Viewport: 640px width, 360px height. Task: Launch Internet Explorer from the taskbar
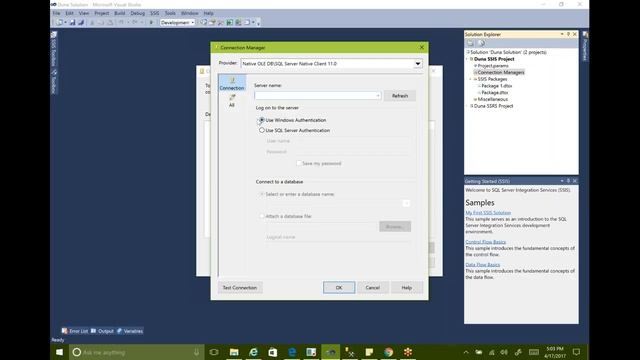253,352
